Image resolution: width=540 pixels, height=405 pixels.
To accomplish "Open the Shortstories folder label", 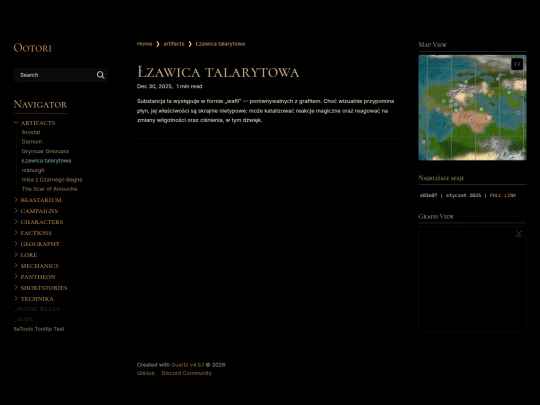I will click(44, 288).
